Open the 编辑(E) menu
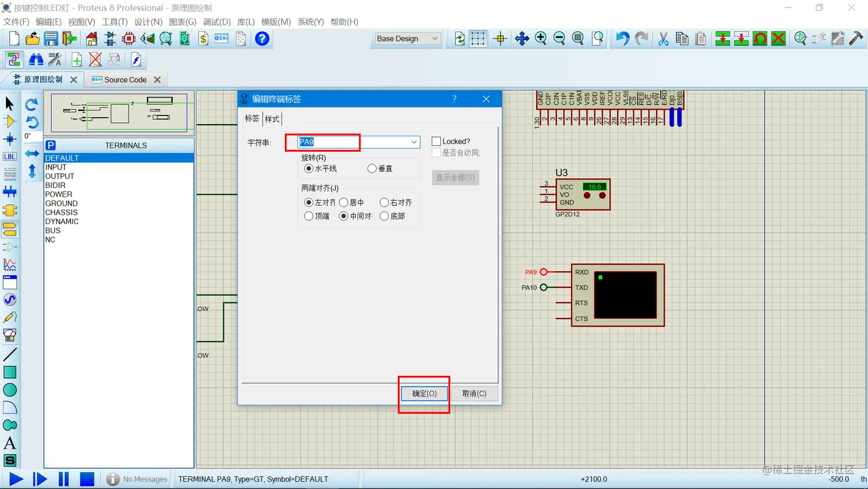The width and height of the screenshot is (868, 489). 48,22
